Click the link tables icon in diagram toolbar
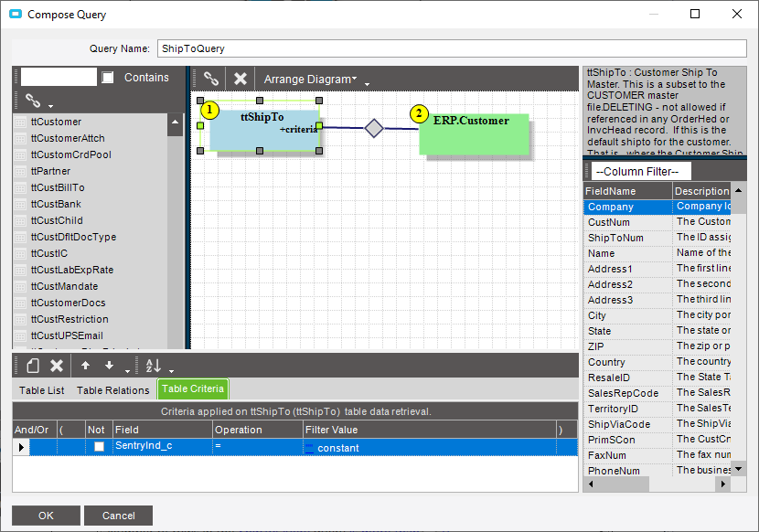 pos(211,80)
